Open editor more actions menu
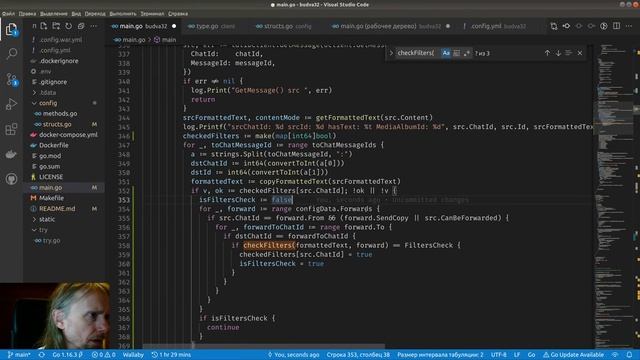The image size is (640, 360). point(629,26)
